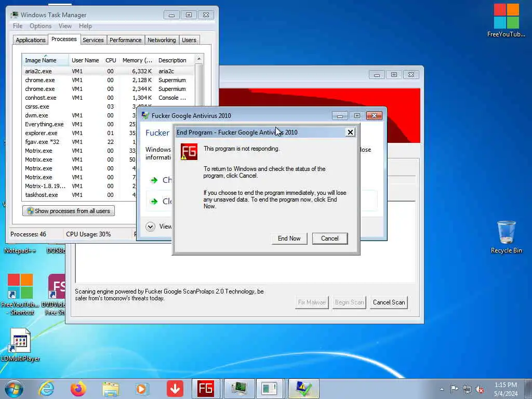Open Windows Media Player taskbar icon
This screenshot has height=399, width=532.
click(142, 389)
